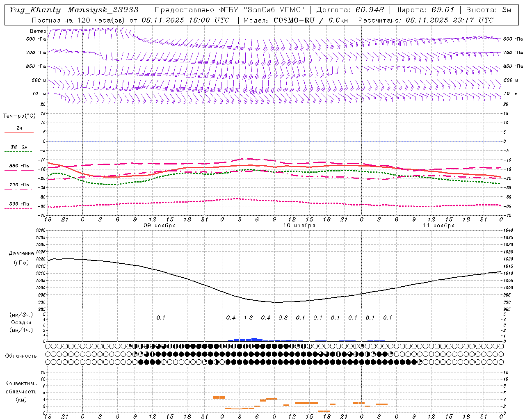The image size is (525, 420).
Task: Click the 09 ноября date label
Action: click(x=160, y=226)
